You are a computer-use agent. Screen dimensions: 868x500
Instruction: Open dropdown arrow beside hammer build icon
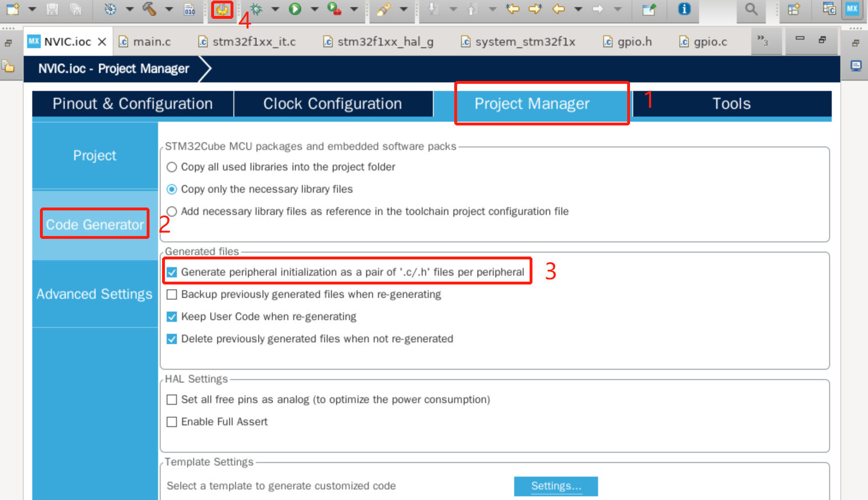(169, 9)
